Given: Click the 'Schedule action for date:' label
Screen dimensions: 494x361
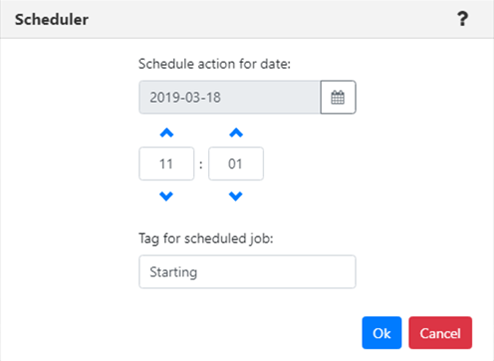Looking at the screenshot, I should (x=215, y=64).
